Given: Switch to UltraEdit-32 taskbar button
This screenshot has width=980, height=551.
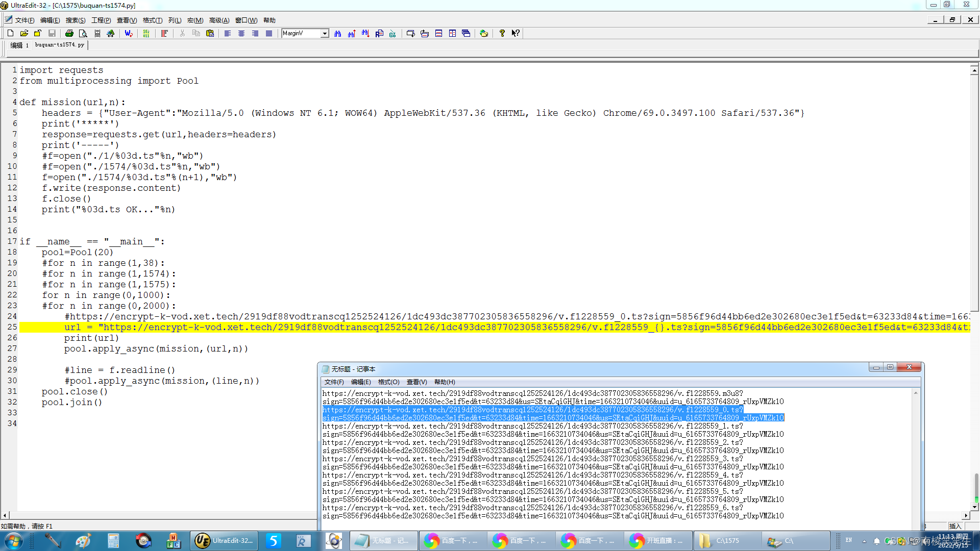Looking at the screenshot, I should tap(225, 541).
